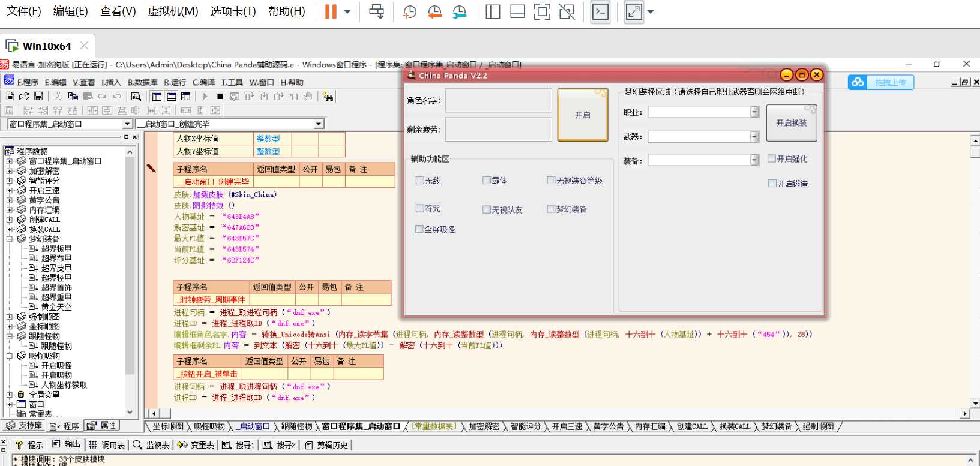Create a new file in the 易语言 toolbar
The image size is (980, 466).
tap(10, 96)
